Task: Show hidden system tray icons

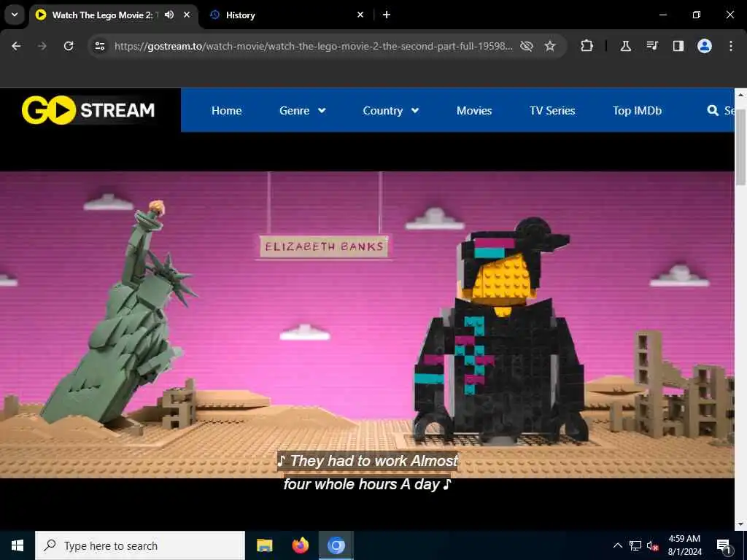Action: (617, 545)
